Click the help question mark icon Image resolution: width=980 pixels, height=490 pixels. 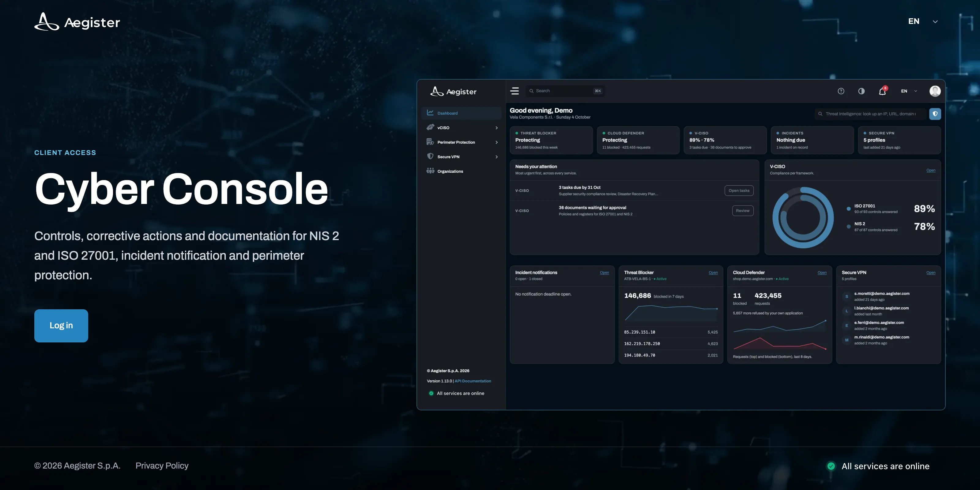(x=841, y=91)
